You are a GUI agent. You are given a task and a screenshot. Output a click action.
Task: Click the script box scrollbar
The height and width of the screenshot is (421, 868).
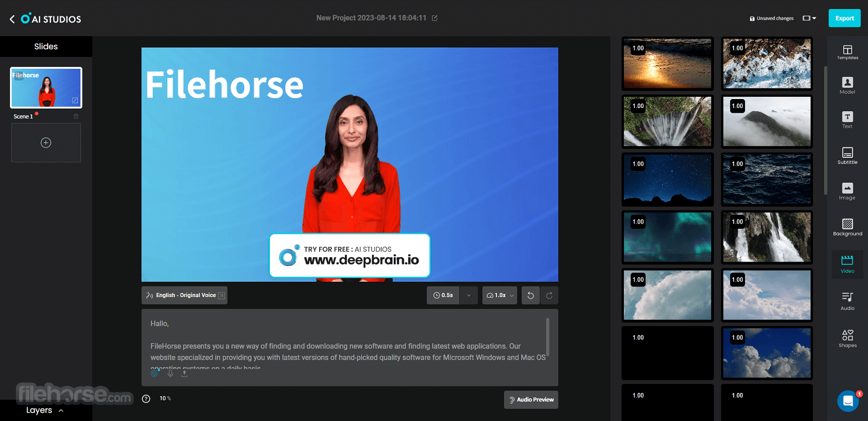point(547,337)
